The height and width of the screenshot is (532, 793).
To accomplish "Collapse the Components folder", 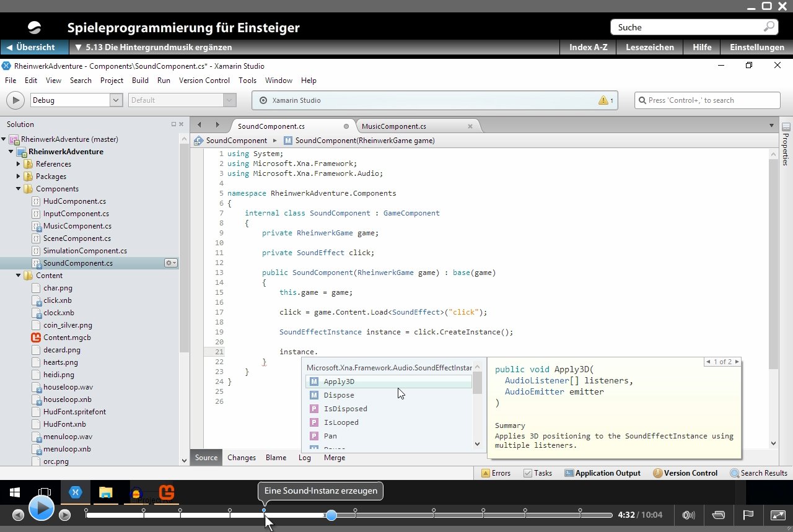I will [19, 189].
